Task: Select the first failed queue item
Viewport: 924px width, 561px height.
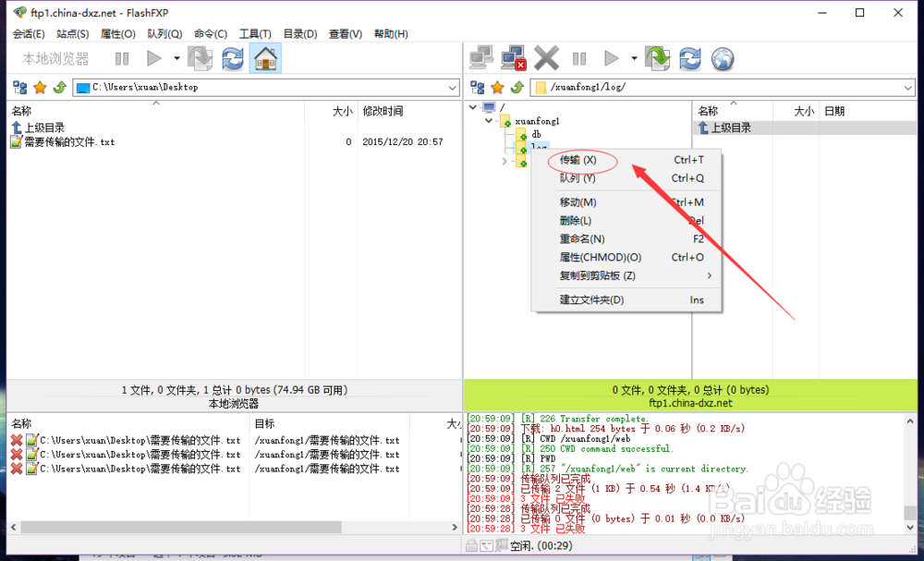Action: [x=205, y=440]
